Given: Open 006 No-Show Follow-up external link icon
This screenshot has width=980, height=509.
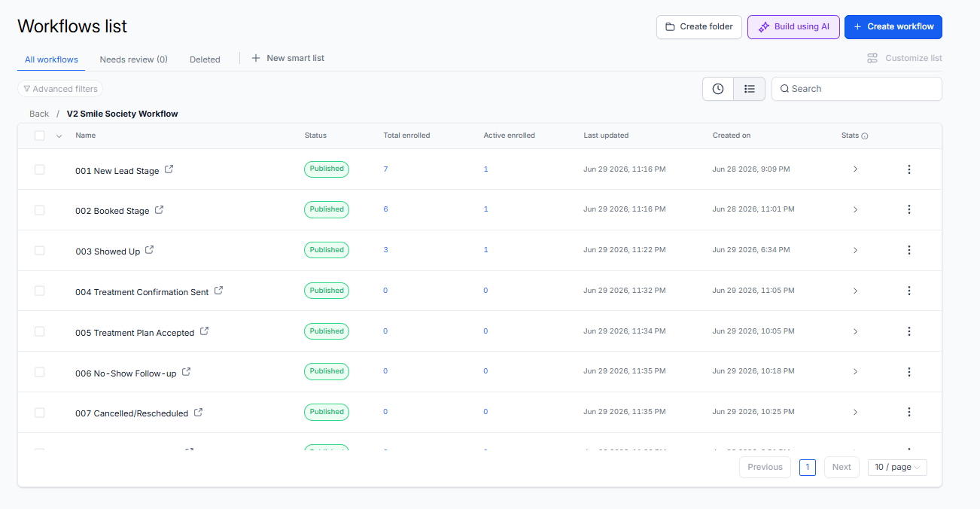Looking at the screenshot, I should point(187,372).
